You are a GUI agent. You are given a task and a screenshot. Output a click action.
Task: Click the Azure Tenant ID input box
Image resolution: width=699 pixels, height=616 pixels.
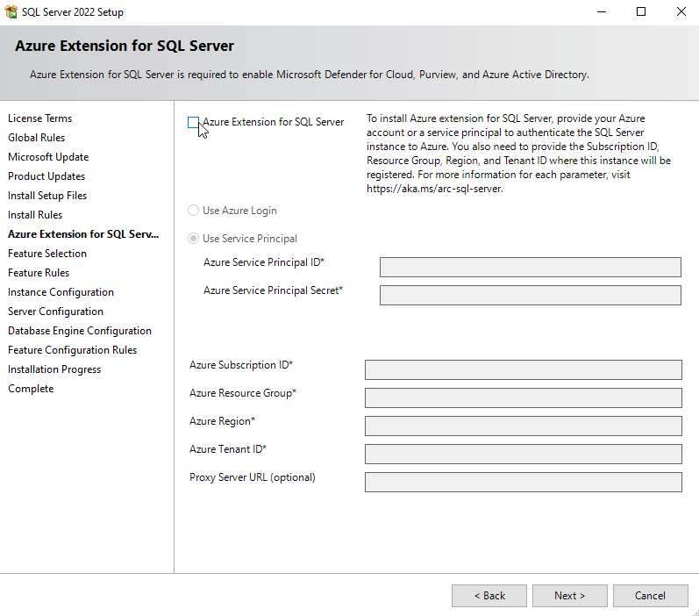(x=524, y=454)
